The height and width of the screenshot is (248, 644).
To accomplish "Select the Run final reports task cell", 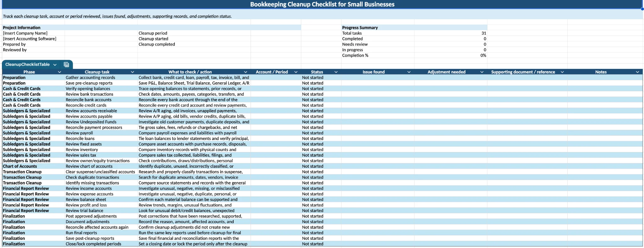I will tap(101, 233).
